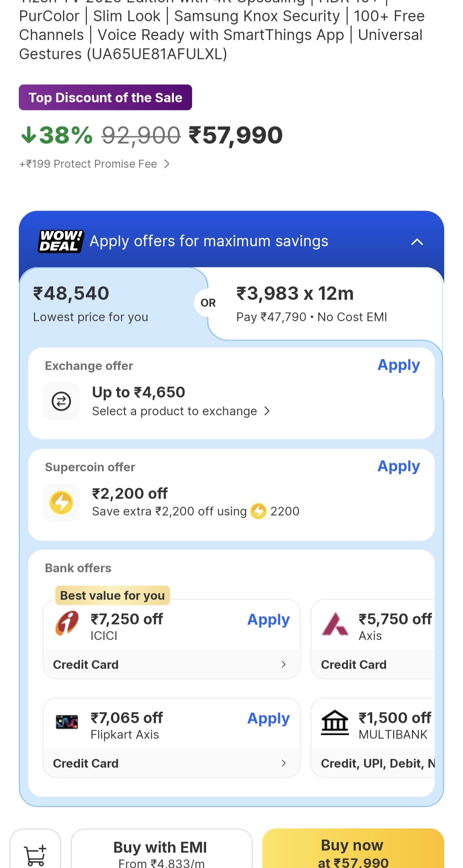The width and height of the screenshot is (463, 868).
Task: Tap the ICICI bank logo
Action: coord(67,623)
